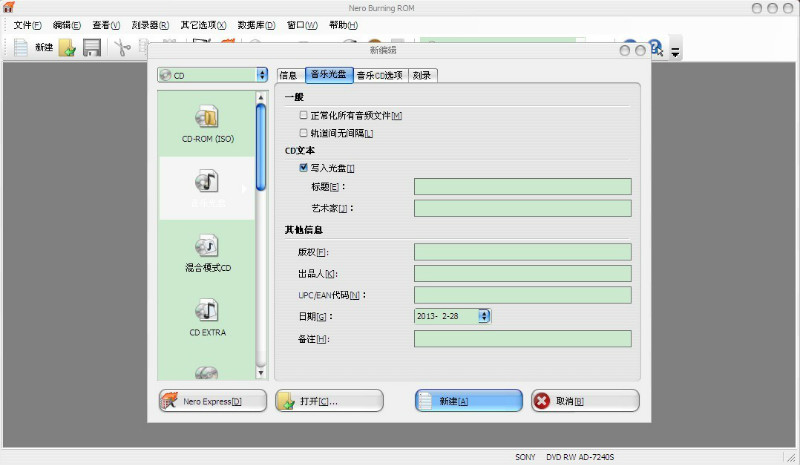Open the 文件 menu
The image size is (800, 465).
pos(27,25)
